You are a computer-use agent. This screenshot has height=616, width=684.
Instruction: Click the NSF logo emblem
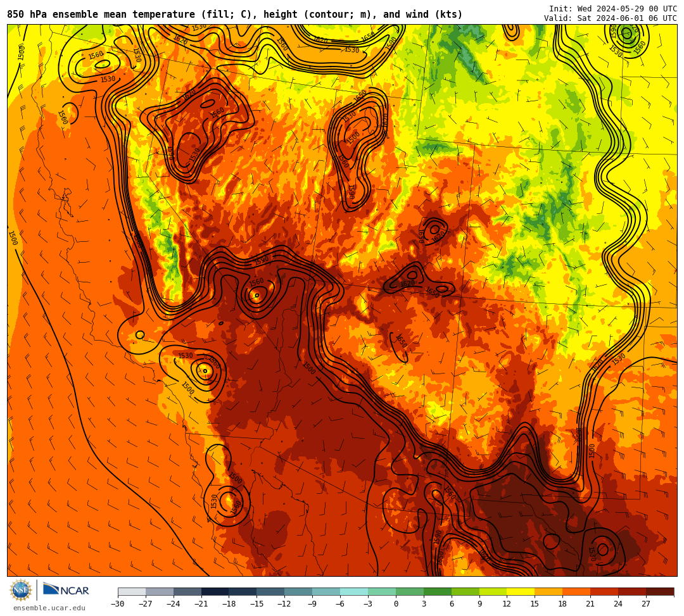tap(20, 591)
